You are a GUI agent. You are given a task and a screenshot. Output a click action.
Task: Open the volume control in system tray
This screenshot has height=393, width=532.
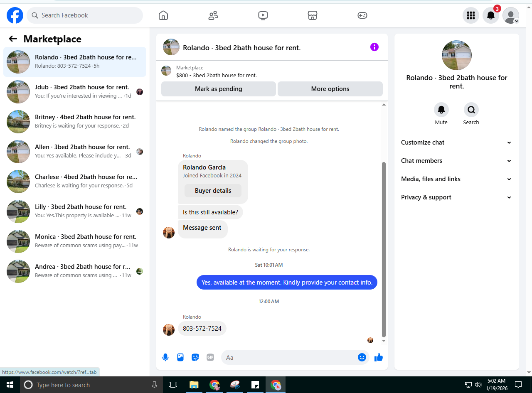coord(478,385)
